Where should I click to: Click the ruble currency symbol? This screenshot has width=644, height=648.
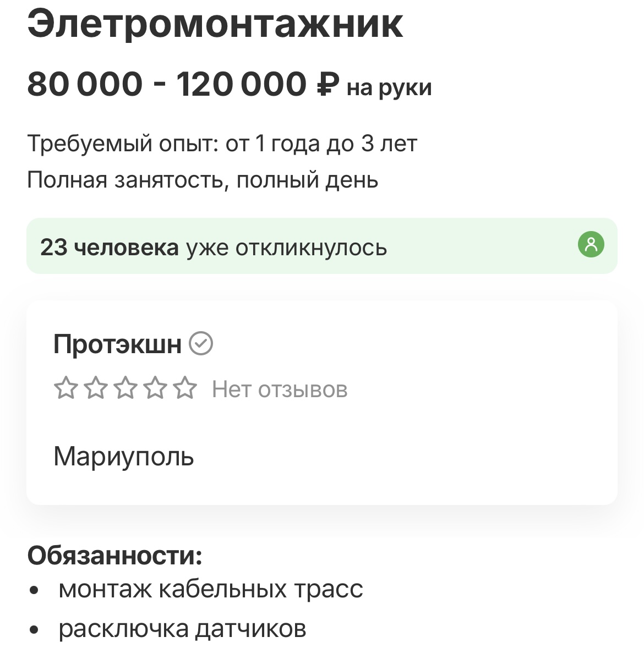pos(328,84)
